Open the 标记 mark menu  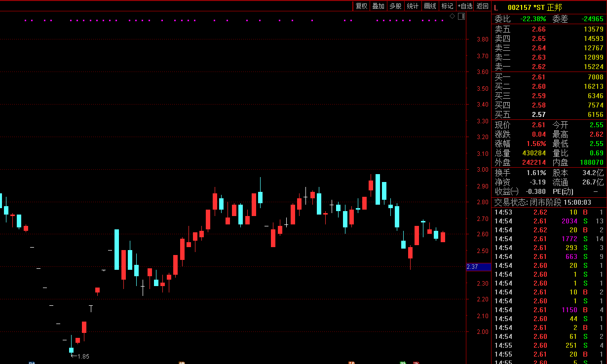(447, 6)
